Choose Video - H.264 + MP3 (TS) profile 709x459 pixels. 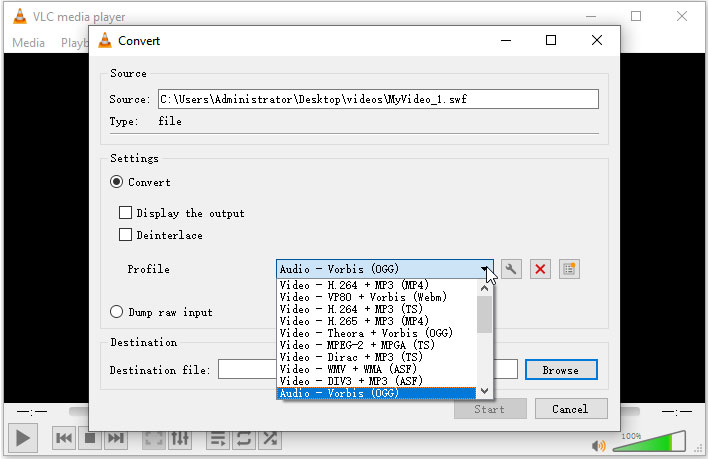click(376, 309)
